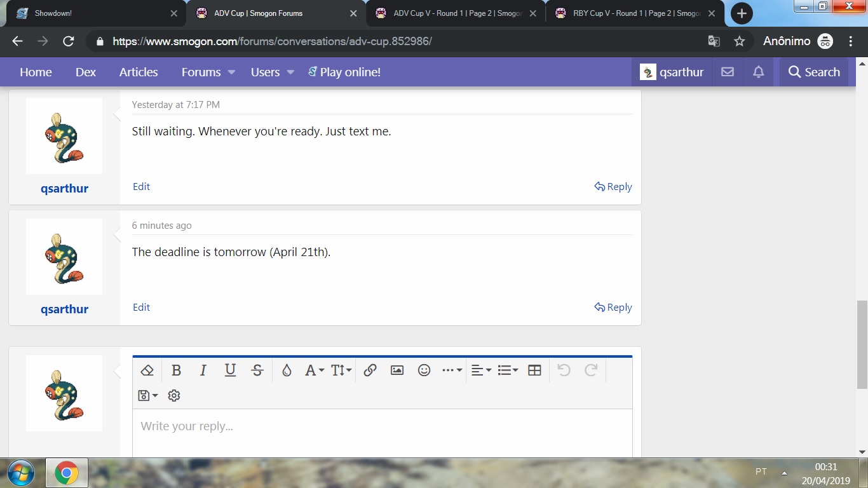Viewport: 868px width, 488px height.
Task: Open alerts bell icon
Action: tap(758, 72)
